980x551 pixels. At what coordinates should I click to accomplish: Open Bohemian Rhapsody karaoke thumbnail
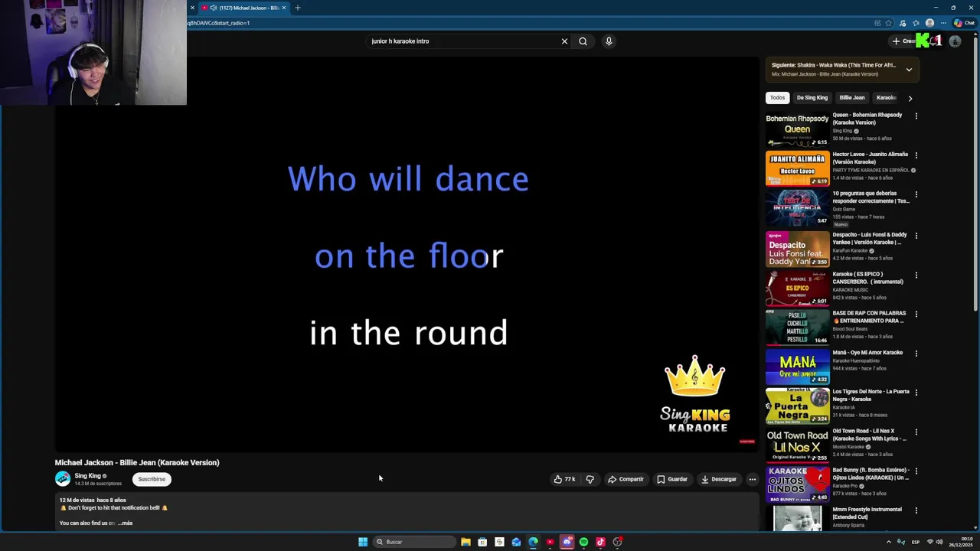click(x=797, y=129)
